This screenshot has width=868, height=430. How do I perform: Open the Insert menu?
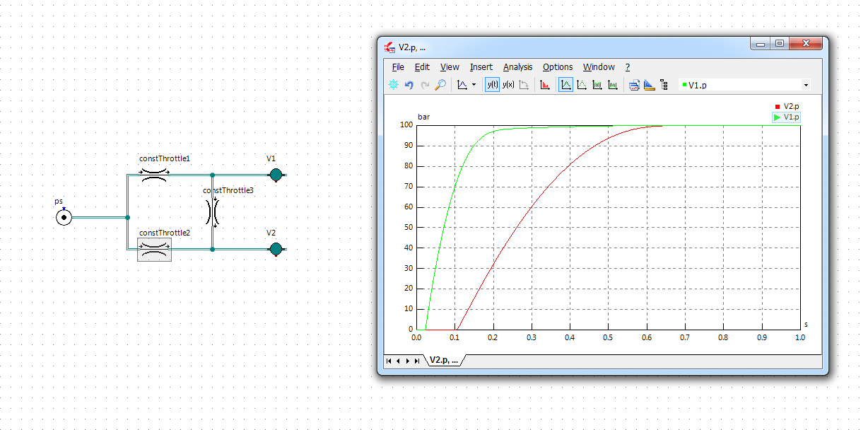tap(481, 67)
